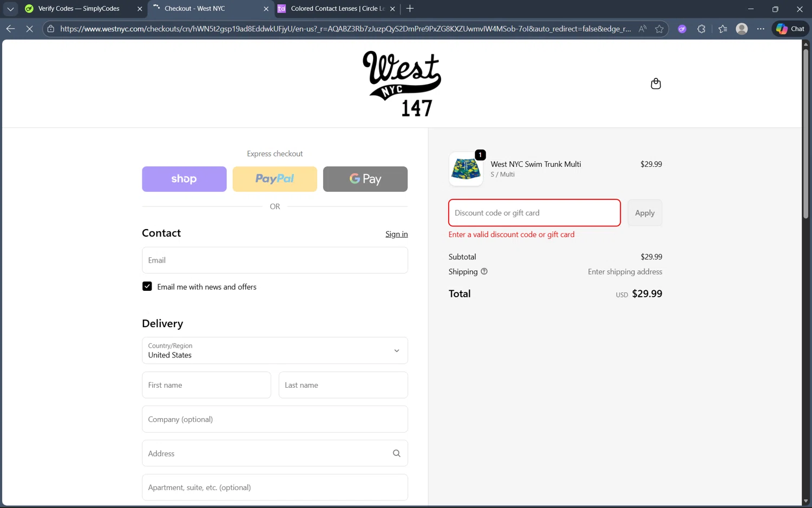Focus Discount code or gift card field
Image resolution: width=812 pixels, height=508 pixels.
click(534, 213)
